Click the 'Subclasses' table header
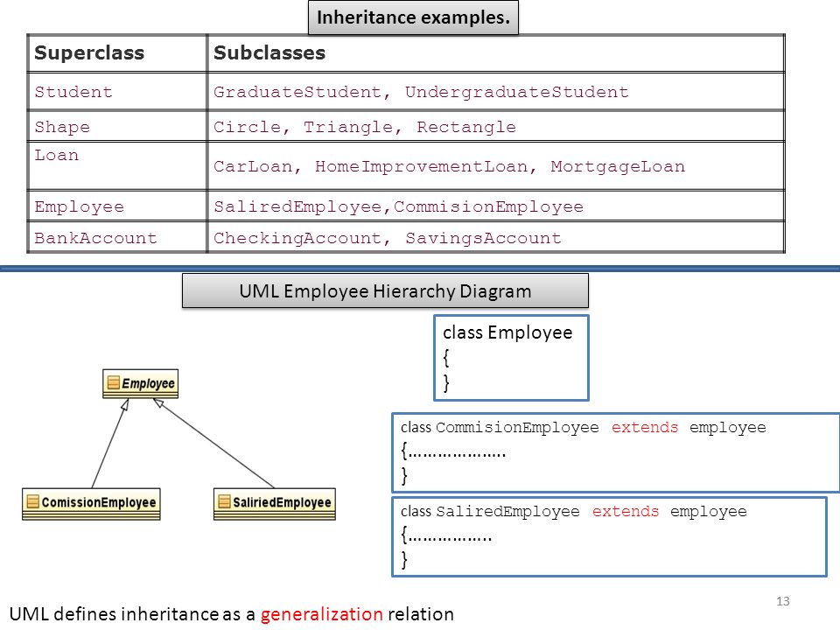This screenshot has width=840, height=630. coord(495,53)
